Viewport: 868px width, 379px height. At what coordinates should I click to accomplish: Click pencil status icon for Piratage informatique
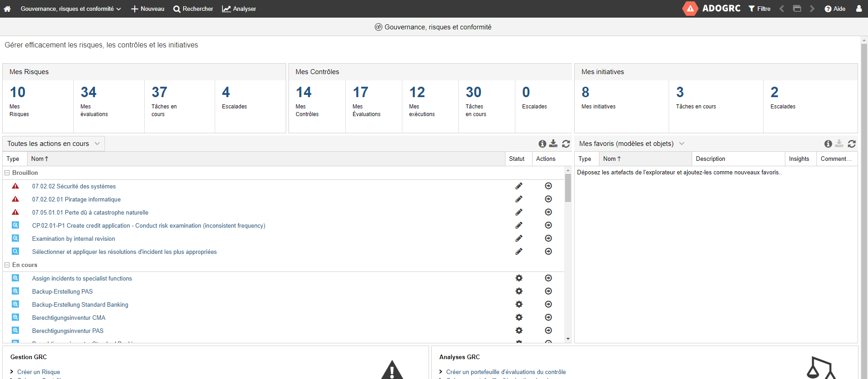pos(519,199)
